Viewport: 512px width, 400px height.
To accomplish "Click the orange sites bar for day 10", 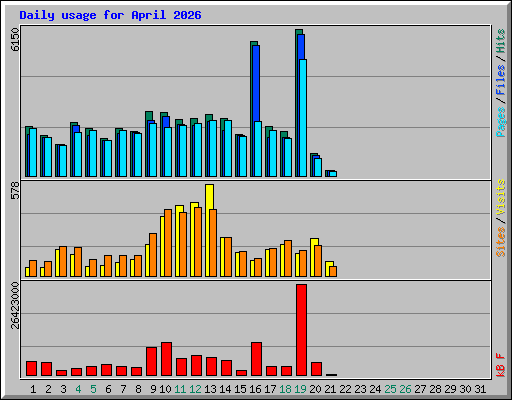I will (x=168, y=243).
